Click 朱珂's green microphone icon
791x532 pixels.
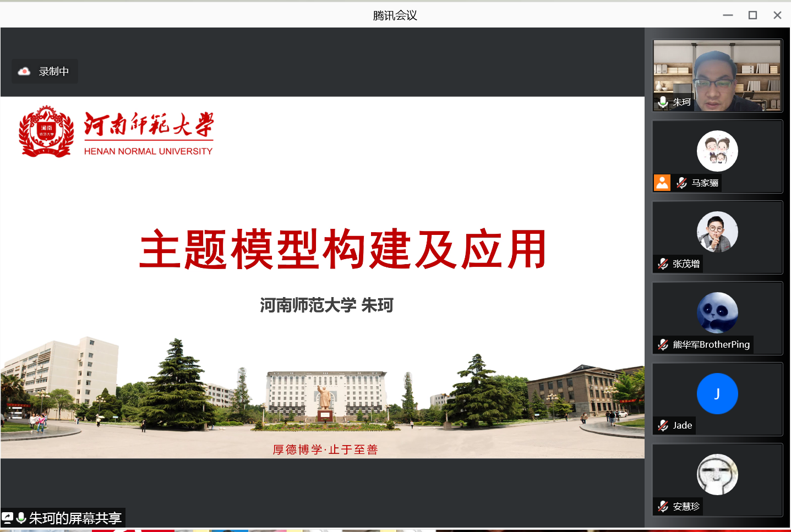[x=663, y=102]
